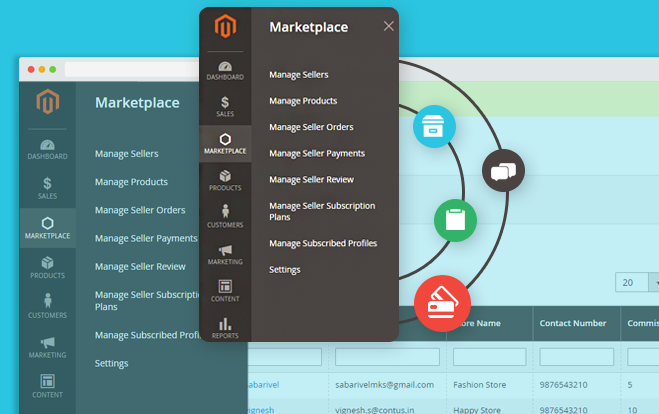Open Dashboard in the background window sidebar
The image size is (659, 414).
47,150
